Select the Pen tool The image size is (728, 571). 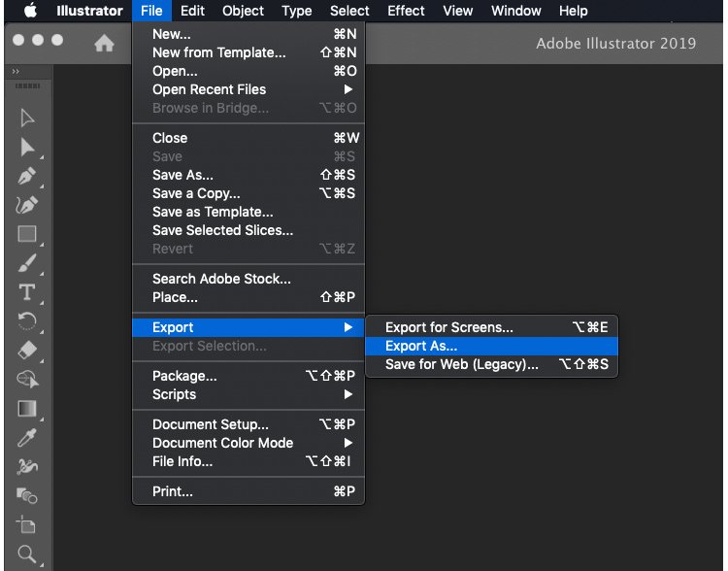coord(27,176)
